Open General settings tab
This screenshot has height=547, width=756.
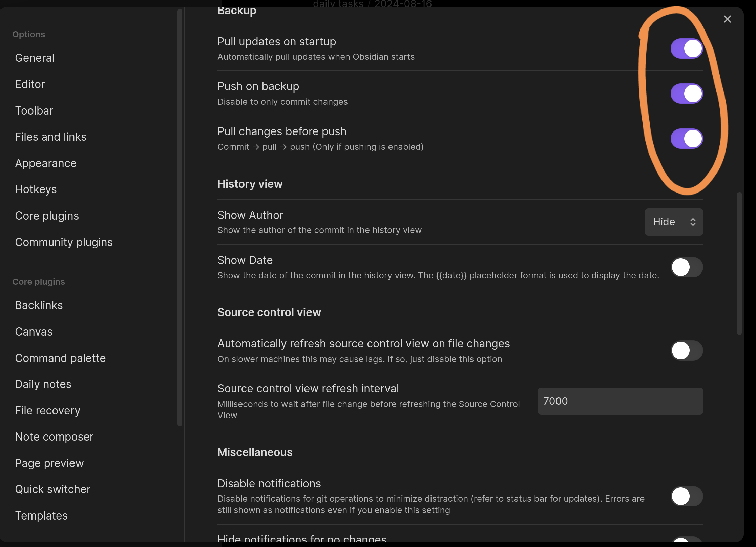click(35, 58)
